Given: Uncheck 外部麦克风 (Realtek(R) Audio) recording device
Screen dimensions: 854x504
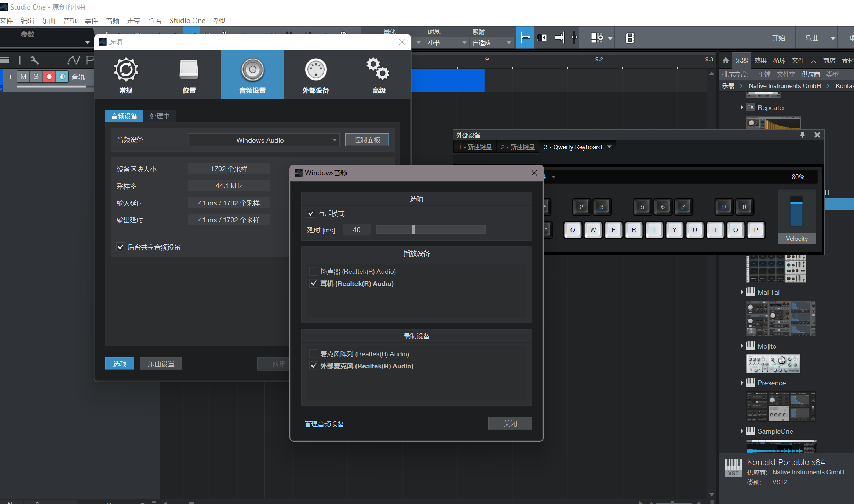Looking at the screenshot, I should tap(314, 366).
